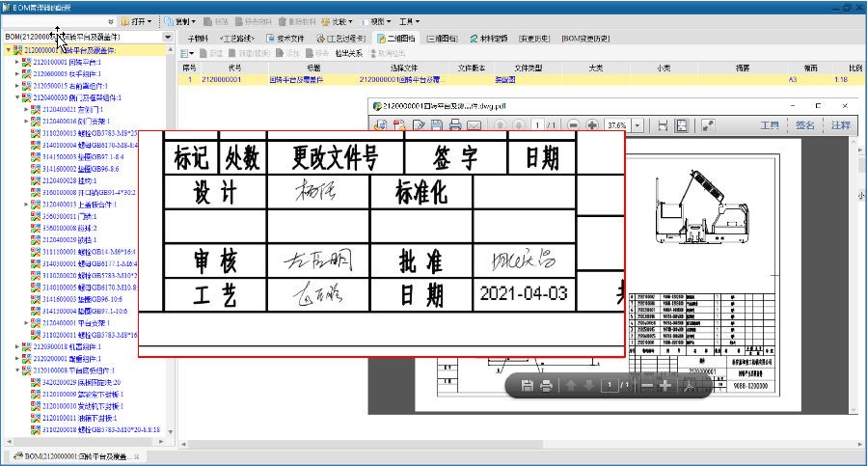The image size is (868, 466).
Task: Click the fullscreen expand icon in PDF toolbar
Action: click(708, 125)
